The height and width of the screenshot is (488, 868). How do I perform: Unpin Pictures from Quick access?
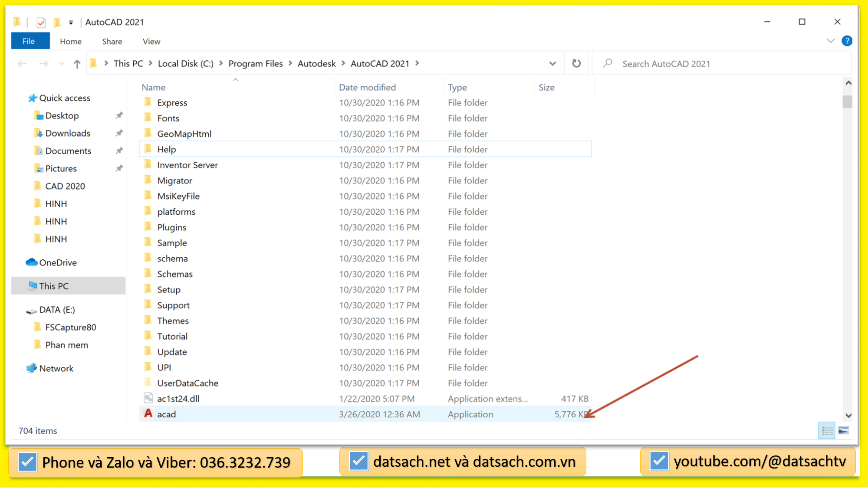119,168
